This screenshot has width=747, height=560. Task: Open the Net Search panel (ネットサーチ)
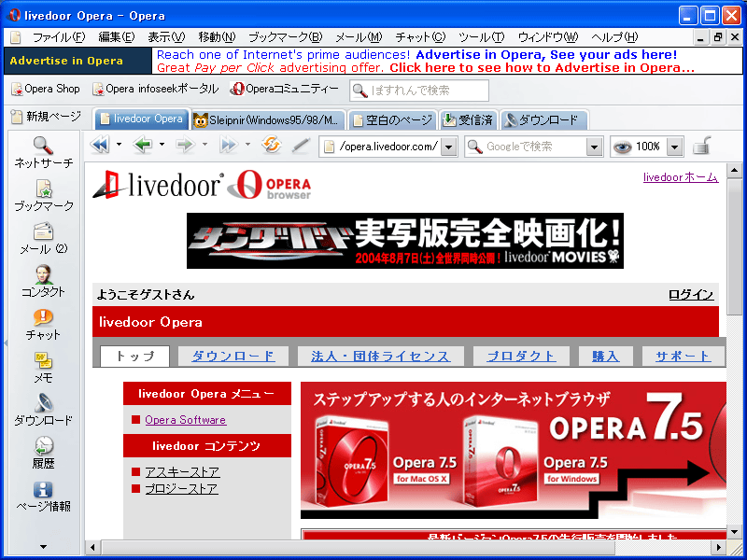click(43, 152)
